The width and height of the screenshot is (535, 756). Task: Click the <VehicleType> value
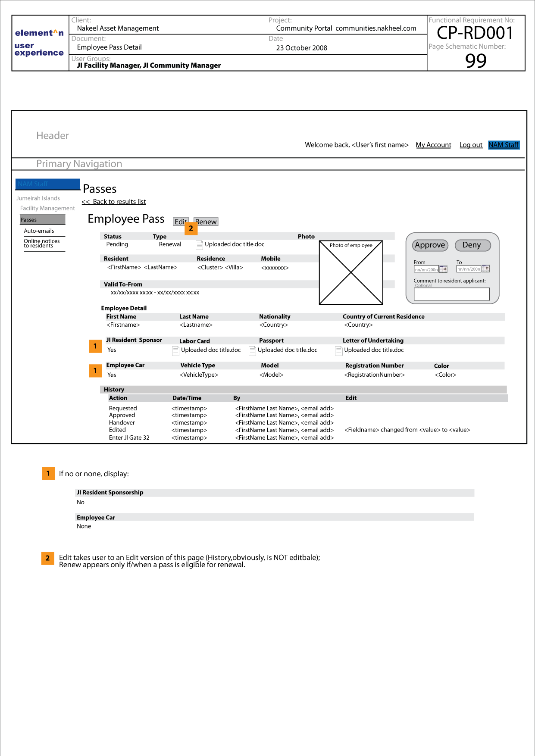coord(199,375)
